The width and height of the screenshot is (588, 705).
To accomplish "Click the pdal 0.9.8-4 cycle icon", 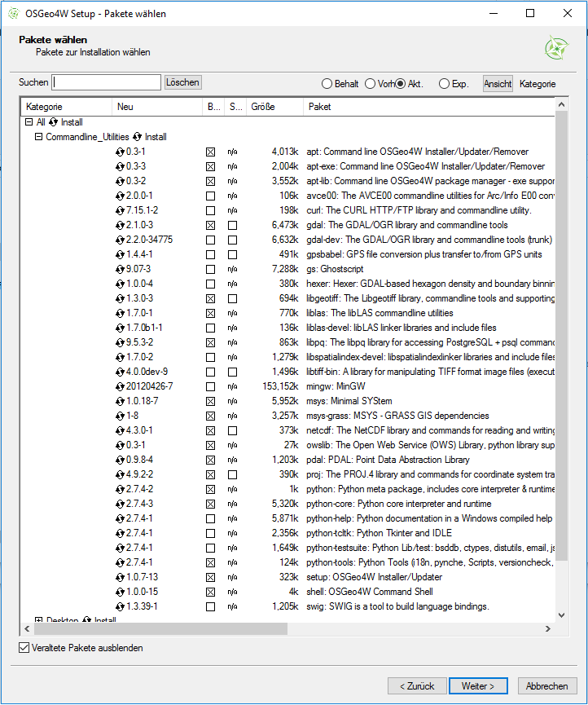I will pyautogui.click(x=120, y=460).
